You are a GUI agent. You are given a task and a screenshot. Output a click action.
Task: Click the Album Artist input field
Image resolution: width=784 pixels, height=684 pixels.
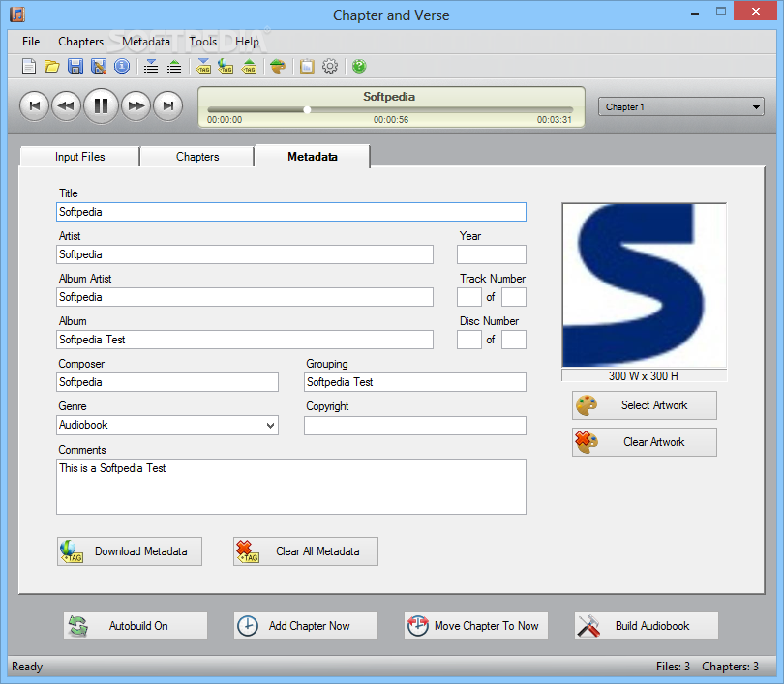(245, 297)
